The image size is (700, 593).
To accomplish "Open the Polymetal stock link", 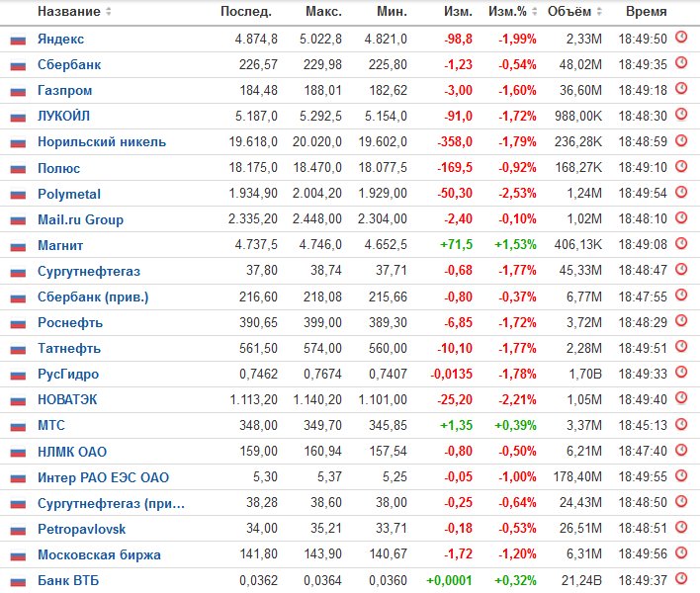I will (x=69, y=194).
